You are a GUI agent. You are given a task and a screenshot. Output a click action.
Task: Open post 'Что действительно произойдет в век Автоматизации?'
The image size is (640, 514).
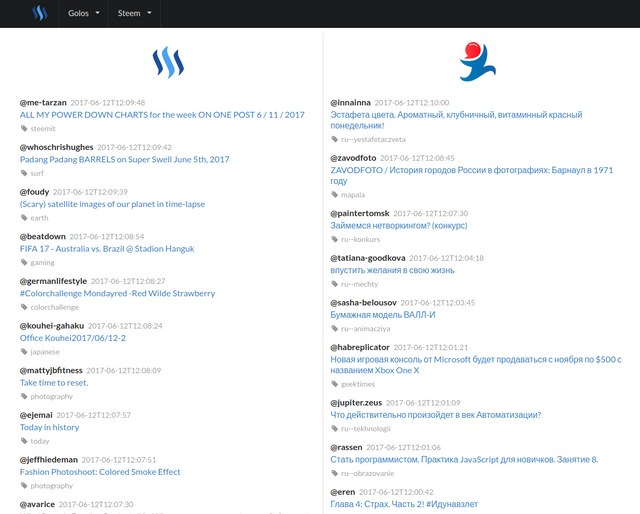pyautogui.click(x=436, y=415)
